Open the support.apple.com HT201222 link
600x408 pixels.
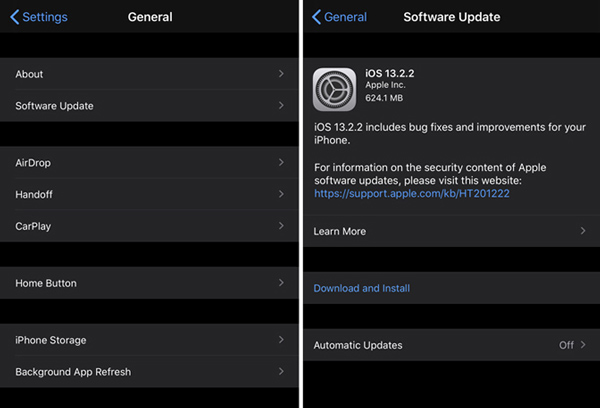click(x=412, y=194)
